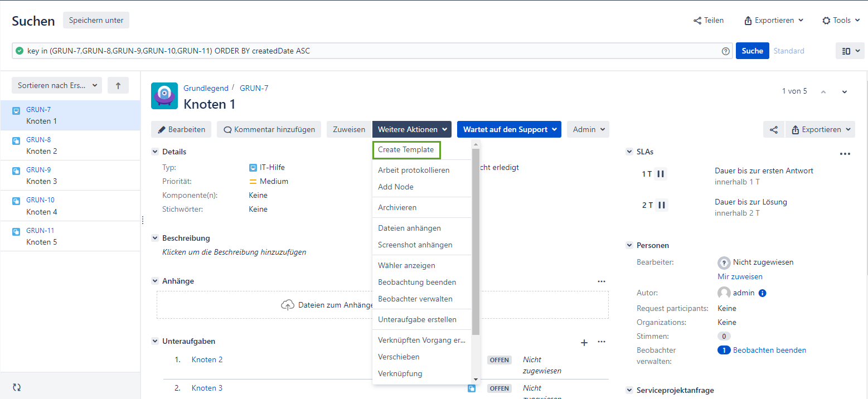
Task: Go to next issue using down arrow
Action: click(845, 92)
